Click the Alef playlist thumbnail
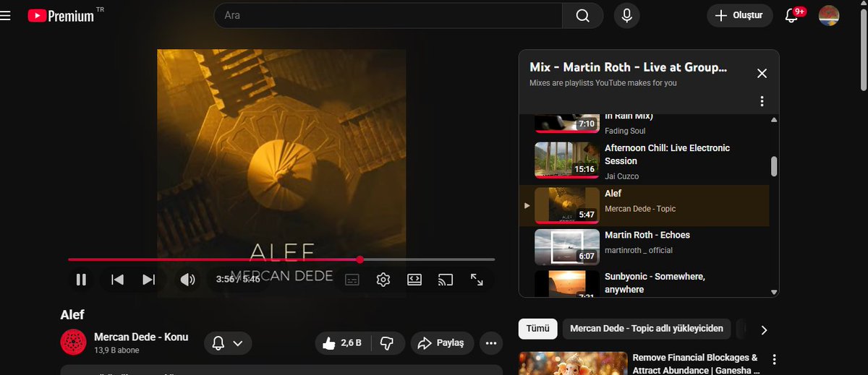Image resolution: width=868 pixels, height=375 pixels. click(566, 205)
